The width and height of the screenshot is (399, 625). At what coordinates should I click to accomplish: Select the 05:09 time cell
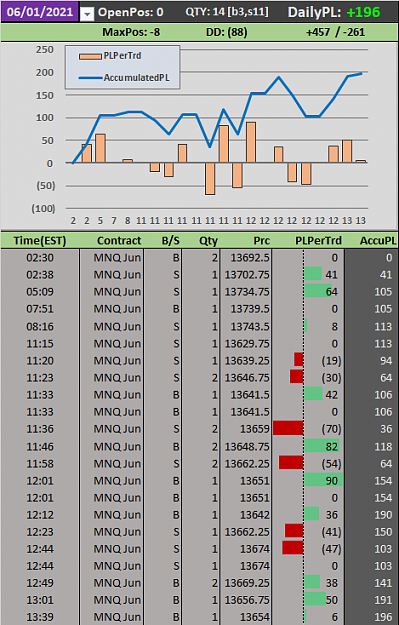40,292
